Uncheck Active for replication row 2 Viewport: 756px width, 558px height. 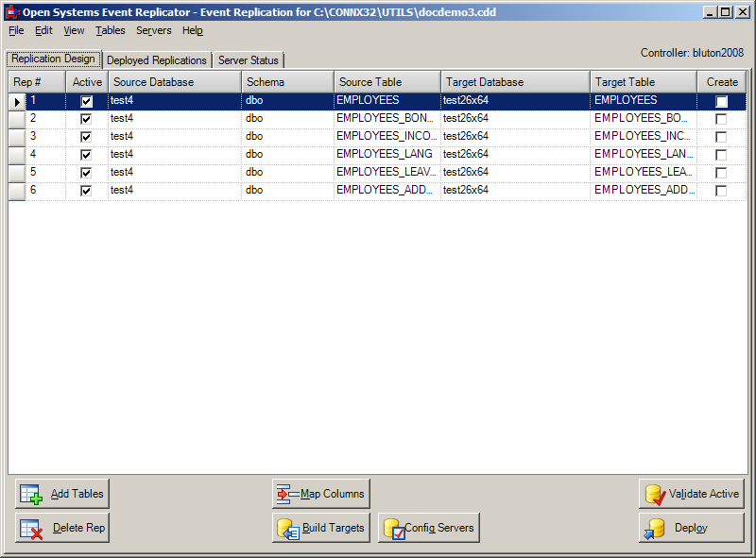(85, 118)
